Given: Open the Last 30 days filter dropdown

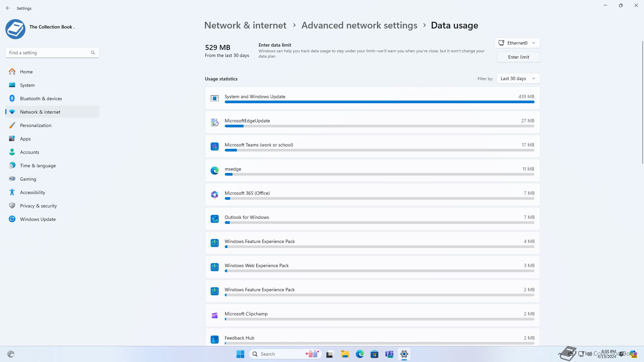Looking at the screenshot, I should point(518,78).
